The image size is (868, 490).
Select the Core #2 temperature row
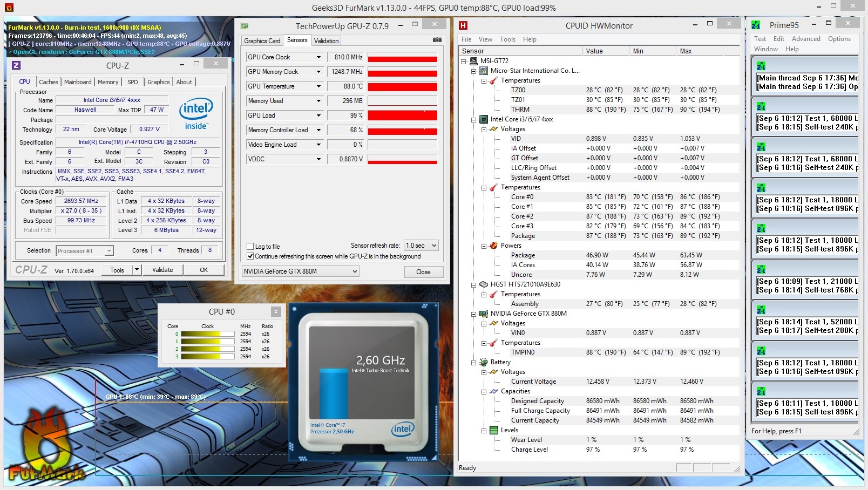click(599, 216)
